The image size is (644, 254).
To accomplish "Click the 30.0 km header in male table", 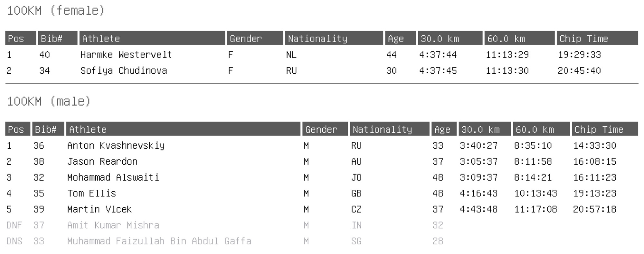I will pos(485,129).
